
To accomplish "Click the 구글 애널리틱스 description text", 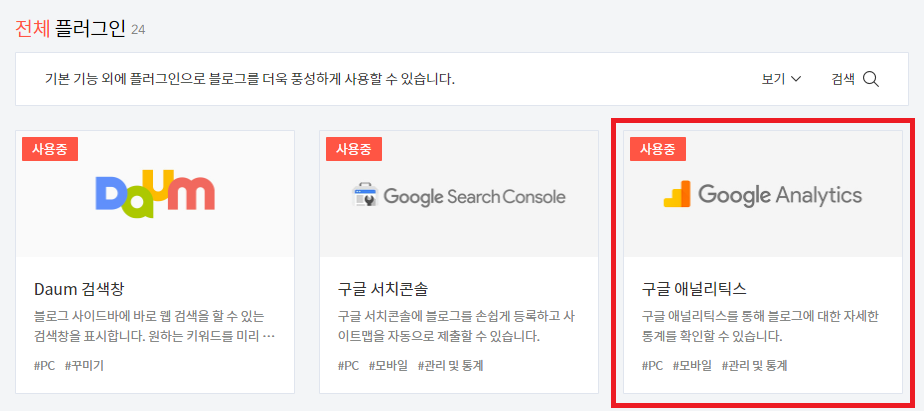I will pos(760,327).
